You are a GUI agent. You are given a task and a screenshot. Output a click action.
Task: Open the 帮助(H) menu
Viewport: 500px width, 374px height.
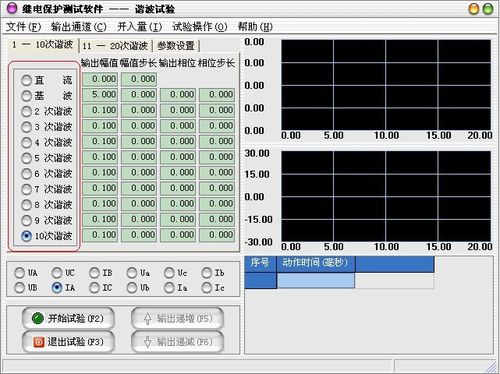click(x=255, y=27)
